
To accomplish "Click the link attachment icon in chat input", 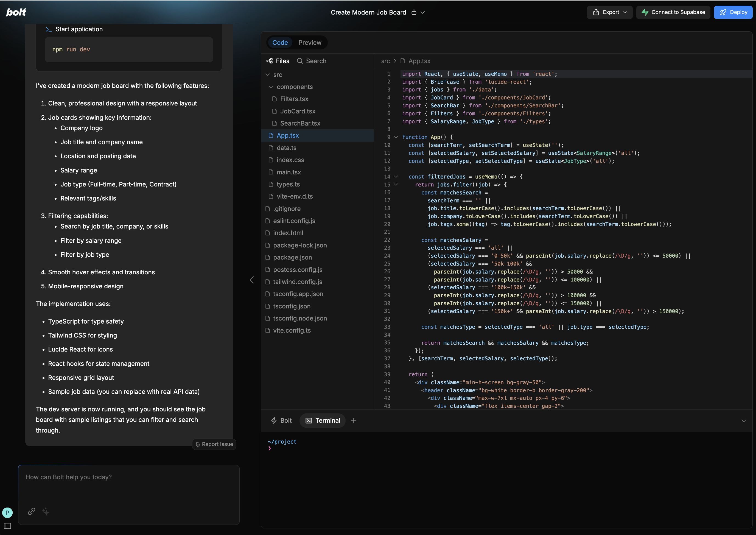I will click(31, 512).
